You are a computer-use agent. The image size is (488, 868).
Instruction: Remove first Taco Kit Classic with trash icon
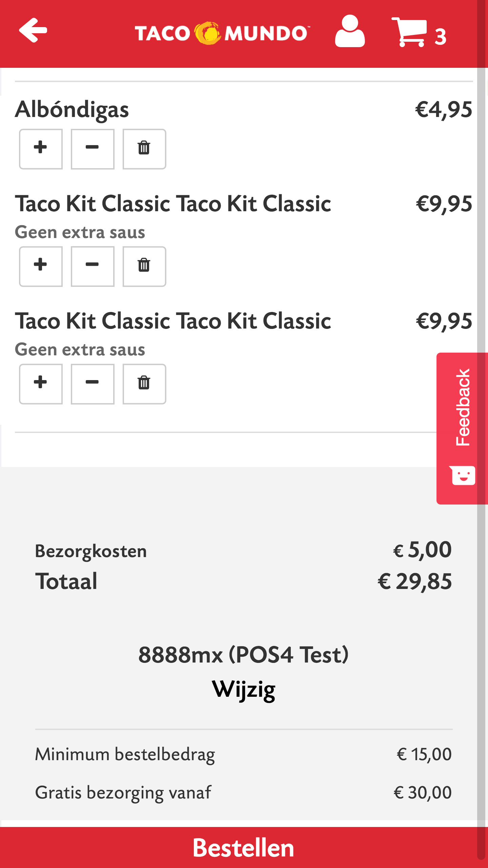point(144,267)
